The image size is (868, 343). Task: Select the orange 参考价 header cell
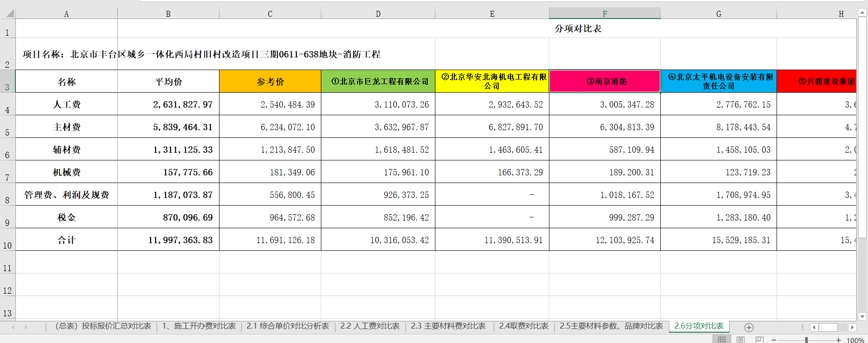pyautogui.click(x=270, y=81)
